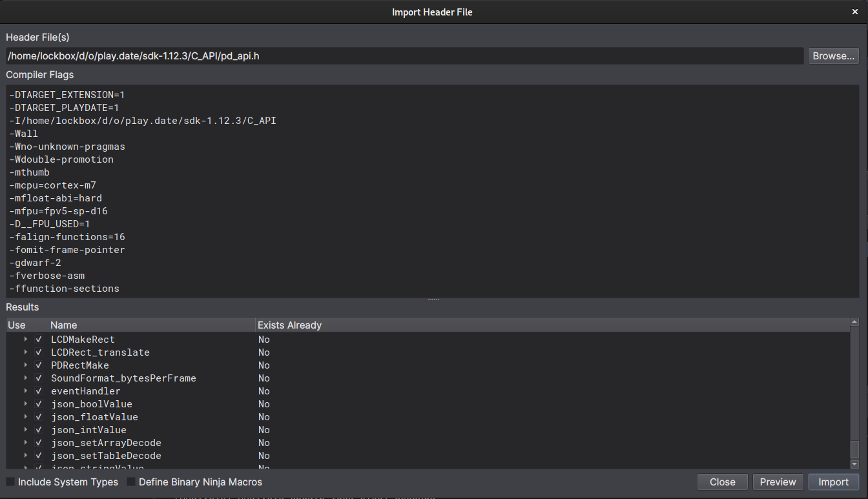Click the results list scrollbar thumb

pyautogui.click(x=854, y=449)
